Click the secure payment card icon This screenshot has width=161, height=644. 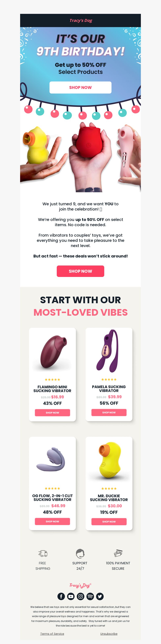coord(118,553)
